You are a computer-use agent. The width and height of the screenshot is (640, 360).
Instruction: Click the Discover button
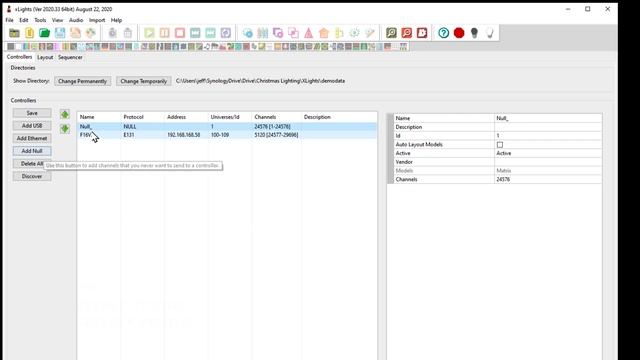pos(32,176)
